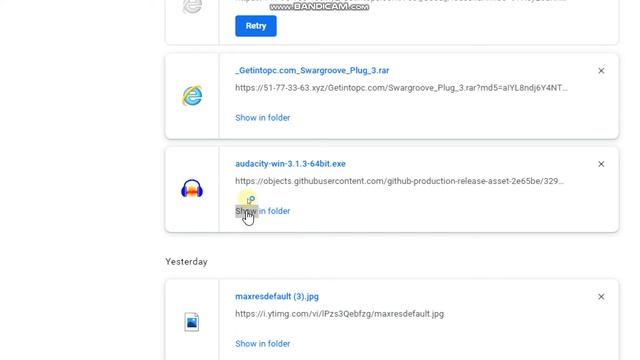Click the Audacity headphones icon
Image resolution: width=640 pixels, height=360 pixels.
pyautogui.click(x=192, y=189)
